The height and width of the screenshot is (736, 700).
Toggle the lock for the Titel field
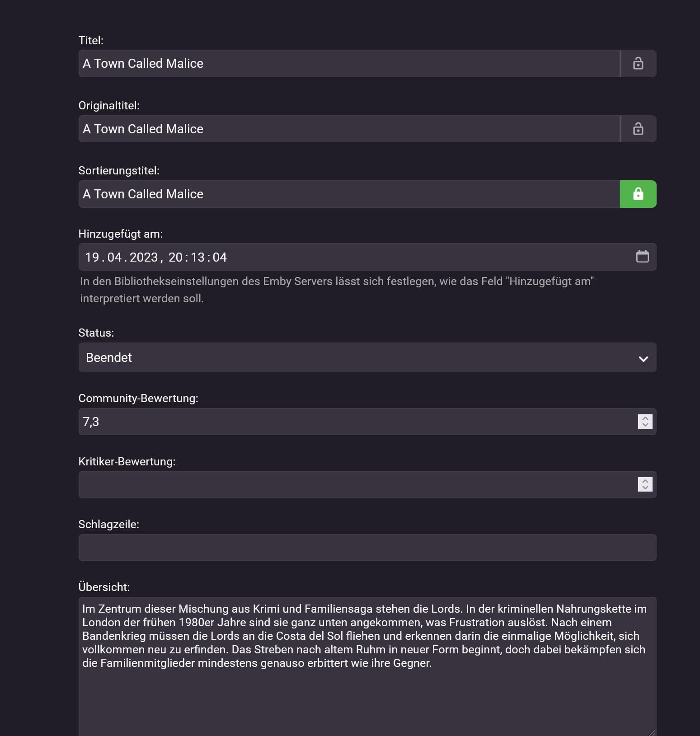[638, 63]
